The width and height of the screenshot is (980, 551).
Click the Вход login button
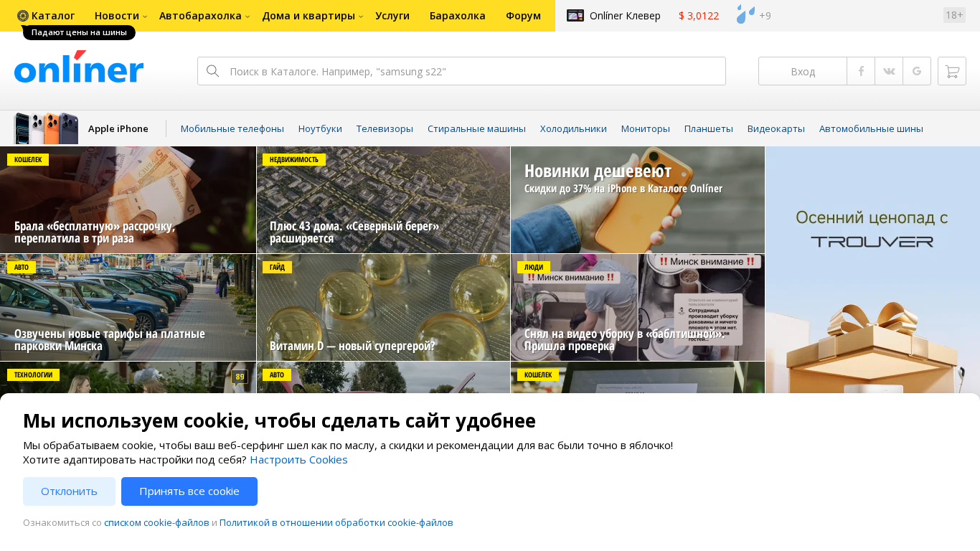pyautogui.click(x=803, y=71)
